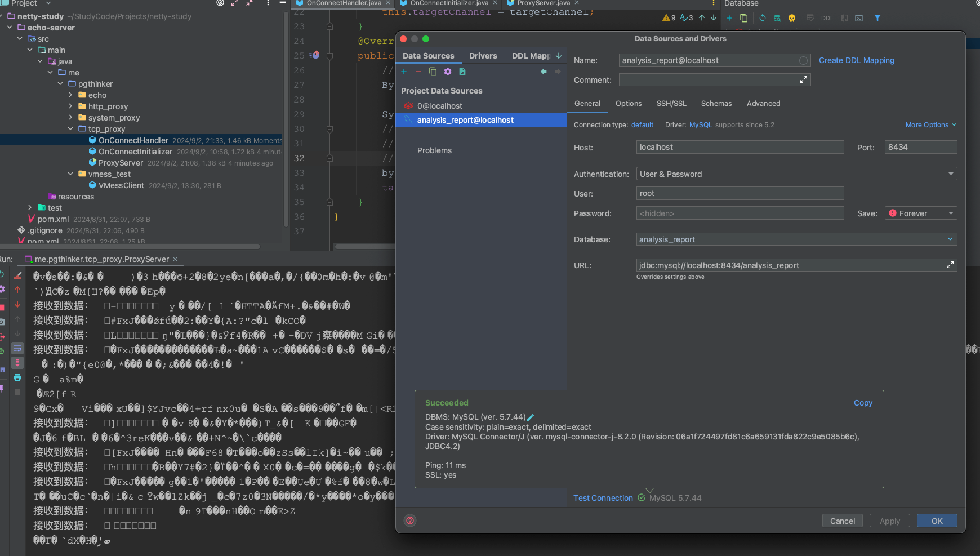This screenshot has width=980, height=556.
Task: Remove the selected data source with minus icon
Action: (x=418, y=72)
